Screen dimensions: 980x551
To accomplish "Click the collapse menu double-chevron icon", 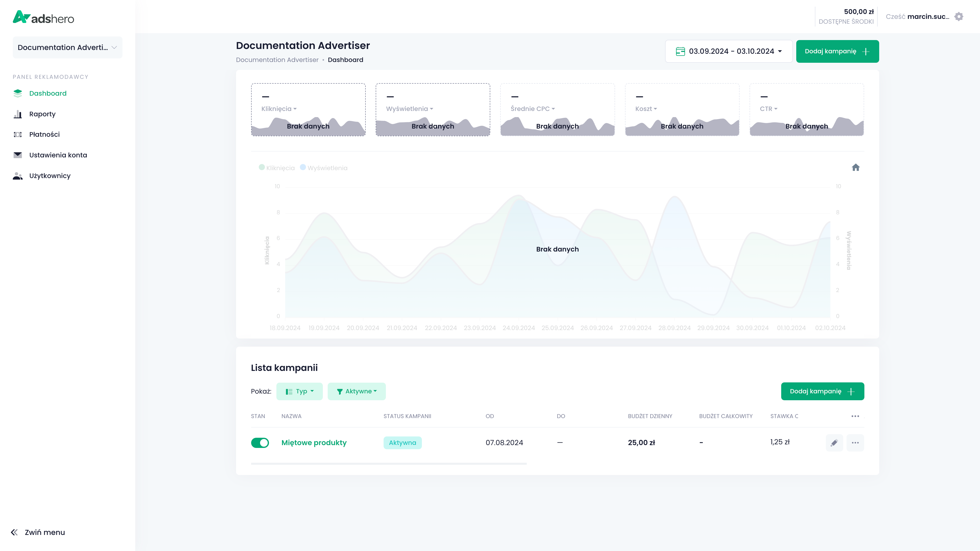I will [x=15, y=532].
